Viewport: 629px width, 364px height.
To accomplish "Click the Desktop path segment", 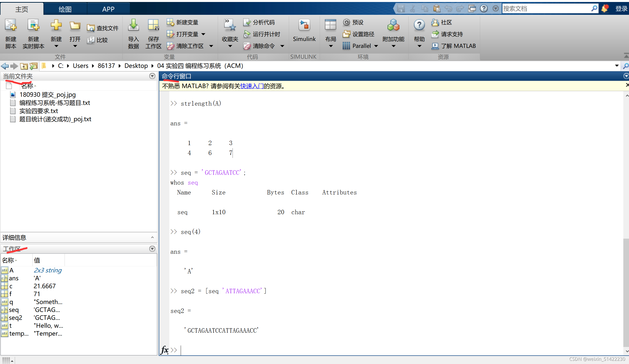I will (136, 66).
